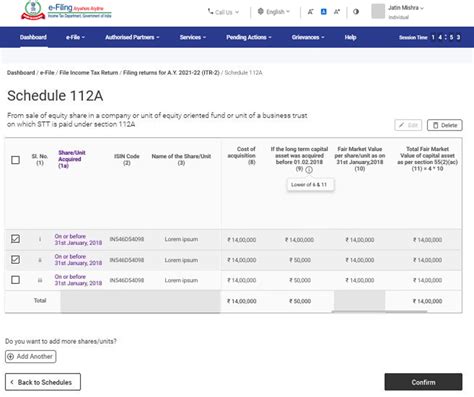Click the ₹ 50,000 total value
The image size is (474, 397).
[300, 301]
